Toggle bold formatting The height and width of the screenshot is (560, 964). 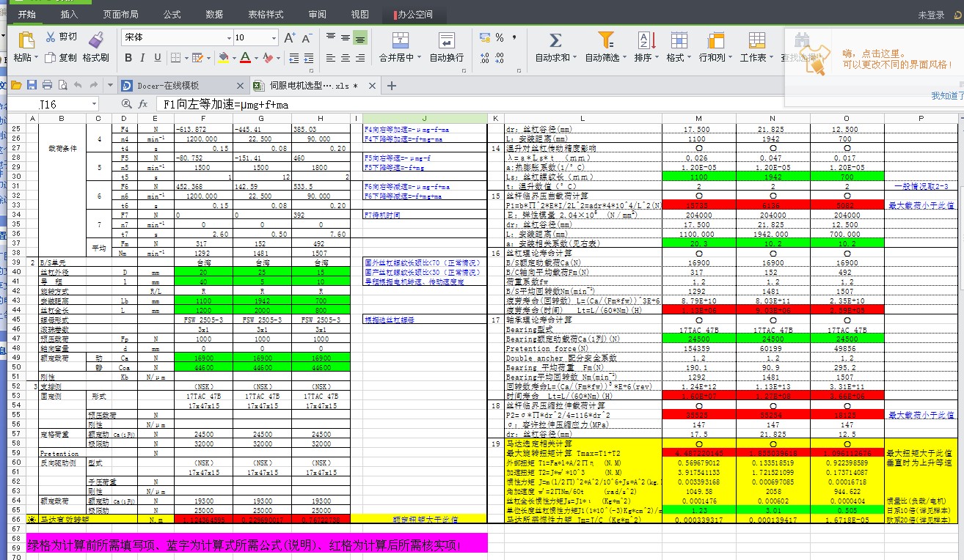[128, 58]
